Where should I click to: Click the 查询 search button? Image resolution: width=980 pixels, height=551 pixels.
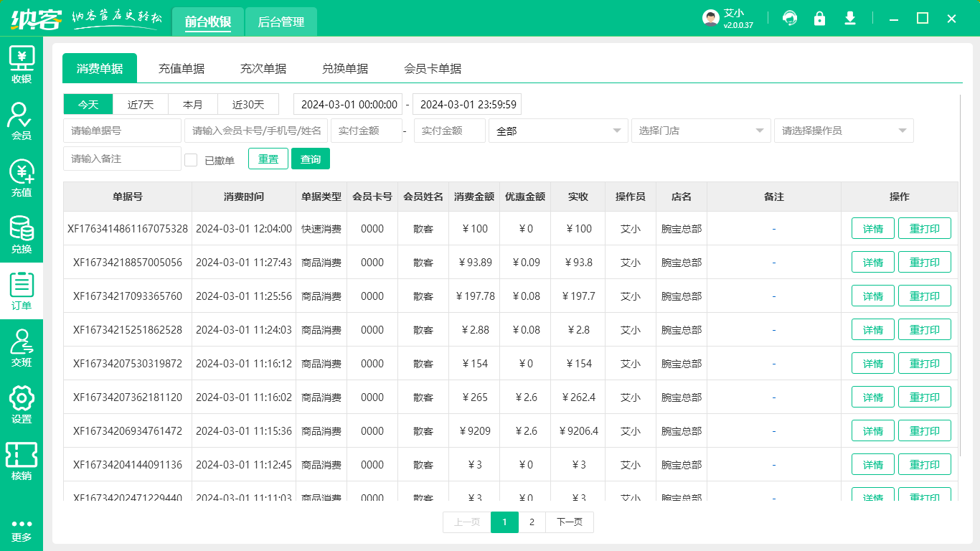point(311,159)
